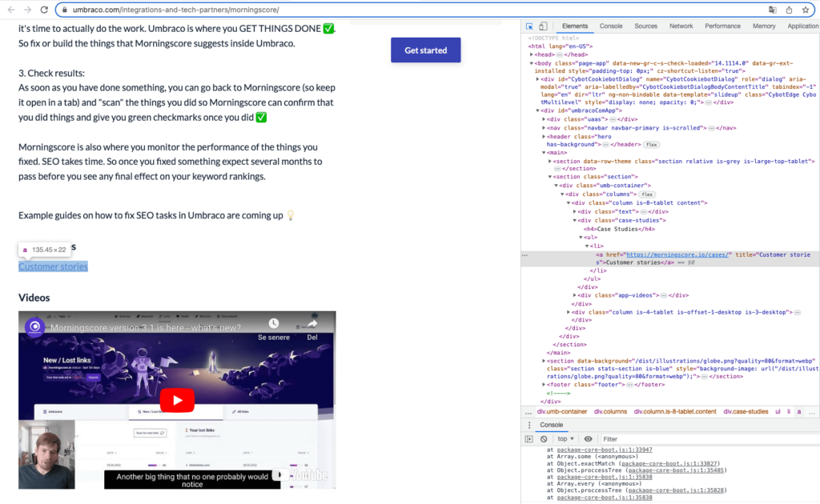This screenshot has width=820, height=504.
Task: Open the Sources tab in DevTools
Action: [x=645, y=26]
